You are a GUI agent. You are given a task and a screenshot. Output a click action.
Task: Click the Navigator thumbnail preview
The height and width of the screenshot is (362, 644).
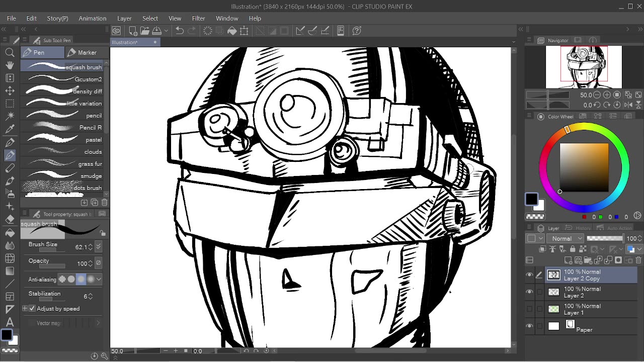(584, 66)
